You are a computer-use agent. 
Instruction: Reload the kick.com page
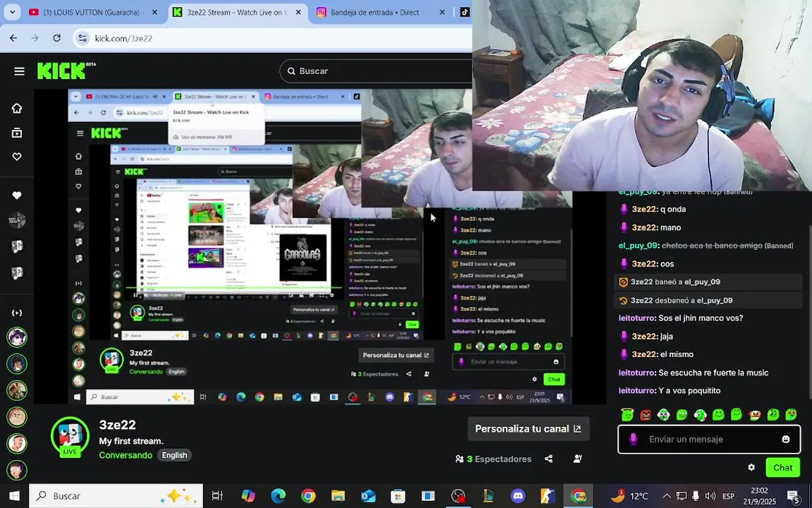click(x=57, y=38)
